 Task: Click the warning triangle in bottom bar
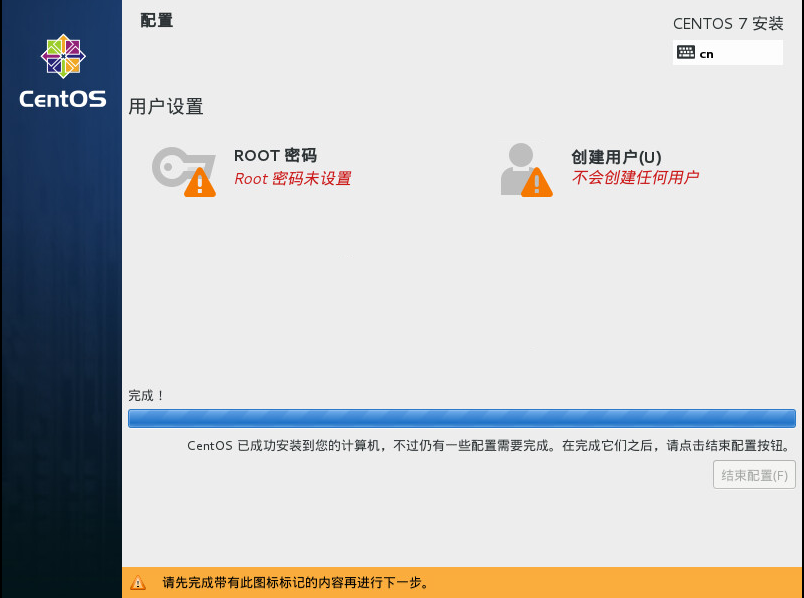138,583
